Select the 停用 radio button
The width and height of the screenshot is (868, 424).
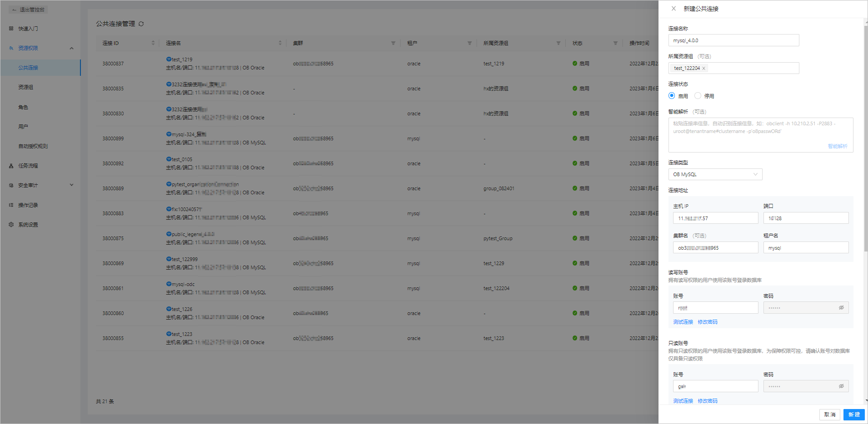coord(698,96)
